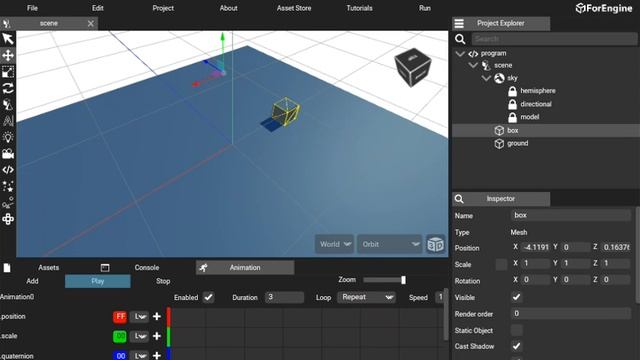This screenshot has width=640, height=360.
Task: Open the File menu
Action: pos(32,8)
